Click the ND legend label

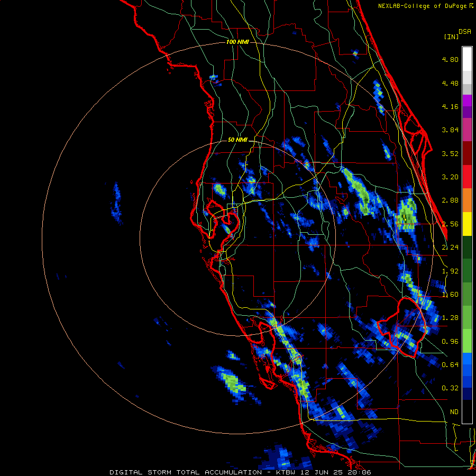[454, 412]
